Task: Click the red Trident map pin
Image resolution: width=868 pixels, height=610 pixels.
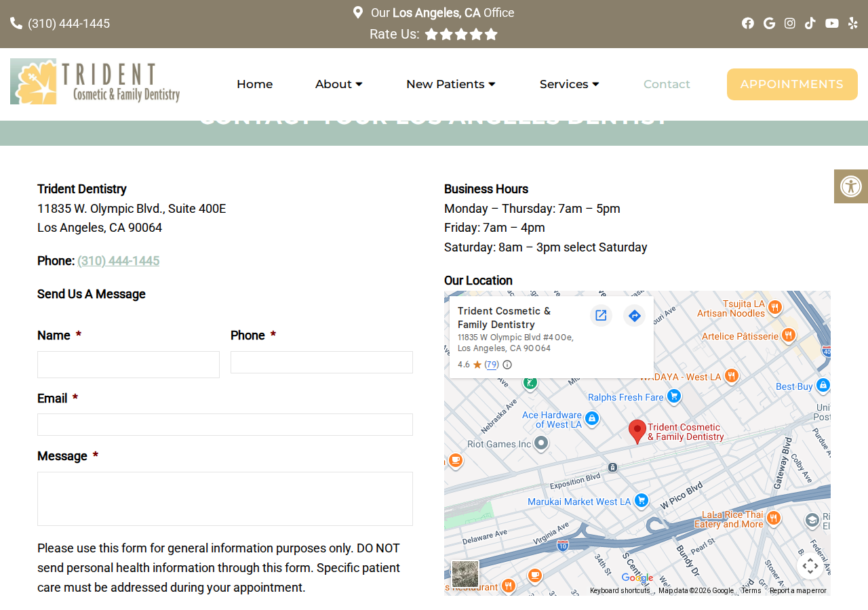Action: click(637, 431)
